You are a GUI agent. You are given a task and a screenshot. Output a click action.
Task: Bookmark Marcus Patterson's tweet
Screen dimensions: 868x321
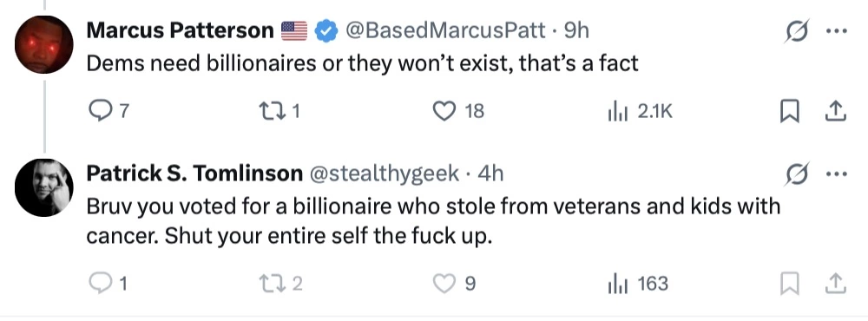pyautogui.click(x=789, y=112)
